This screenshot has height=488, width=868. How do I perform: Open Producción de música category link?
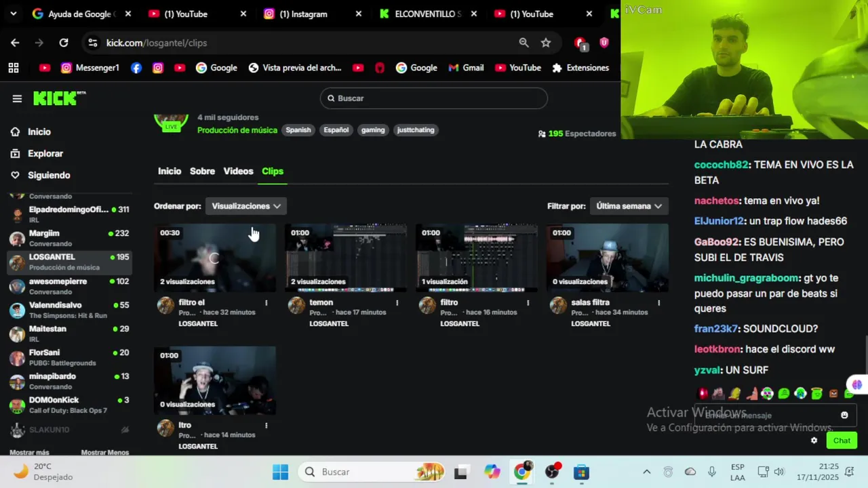[237, 130]
